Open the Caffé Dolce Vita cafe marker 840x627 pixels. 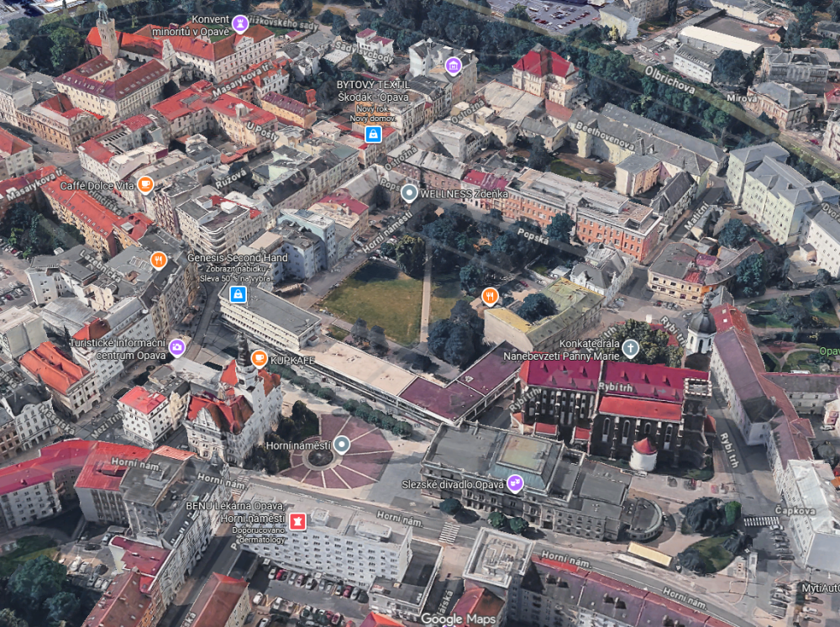(145, 184)
